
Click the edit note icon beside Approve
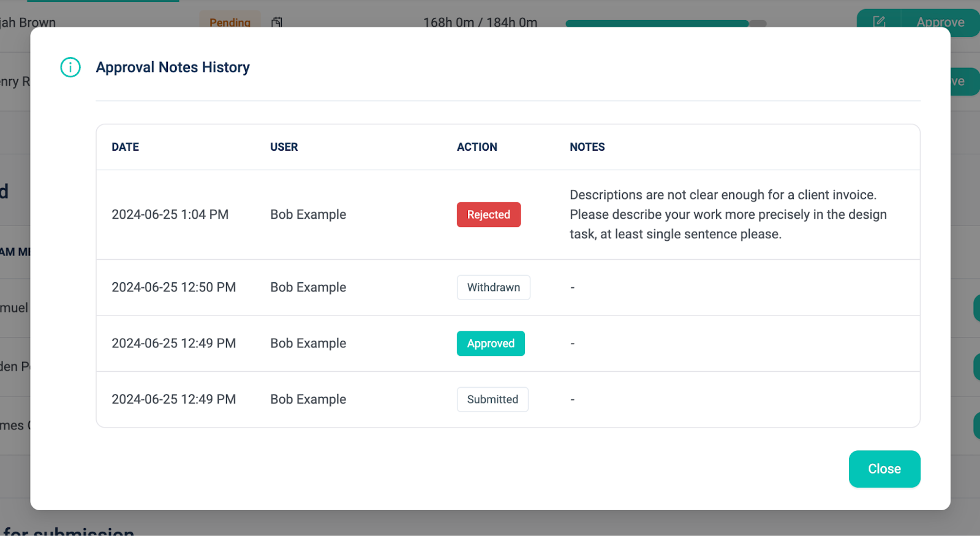coord(879,22)
